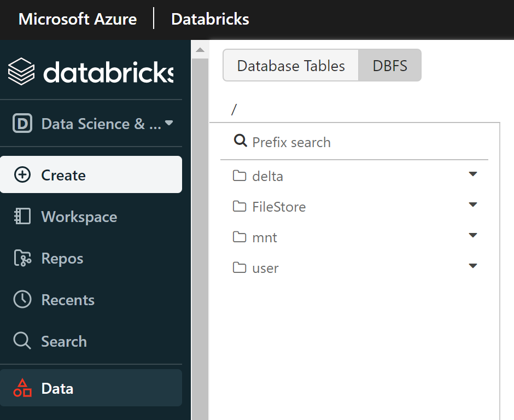This screenshot has height=420, width=514.
Task: Switch to the Database Tables tab
Action: pos(291,66)
